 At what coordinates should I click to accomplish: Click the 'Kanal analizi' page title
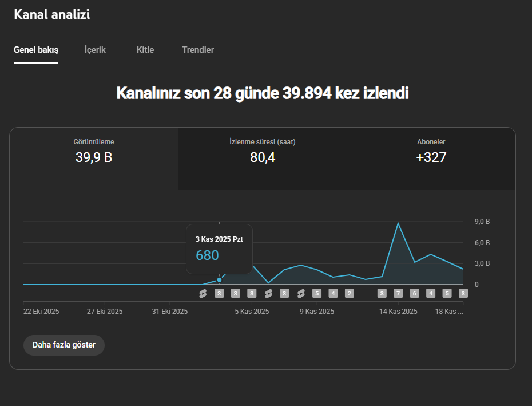pyautogui.click(x=52, y=15)
